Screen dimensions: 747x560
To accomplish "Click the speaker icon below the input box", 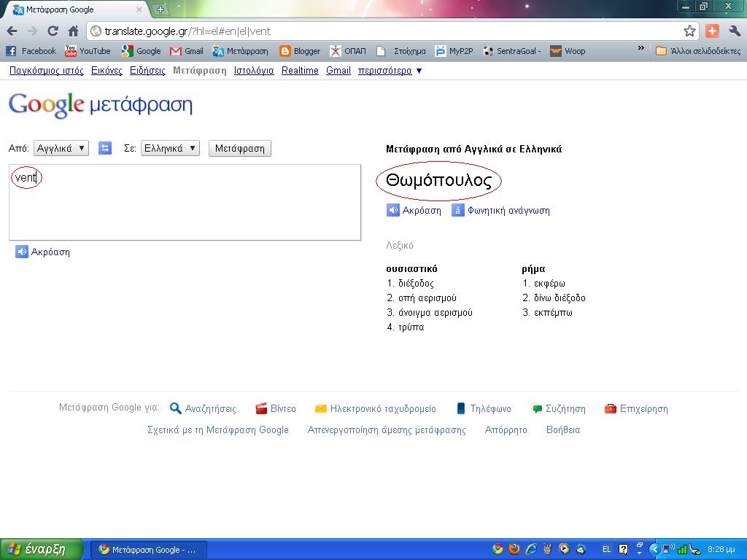I will pyautogui.click(x=22, y=252).
